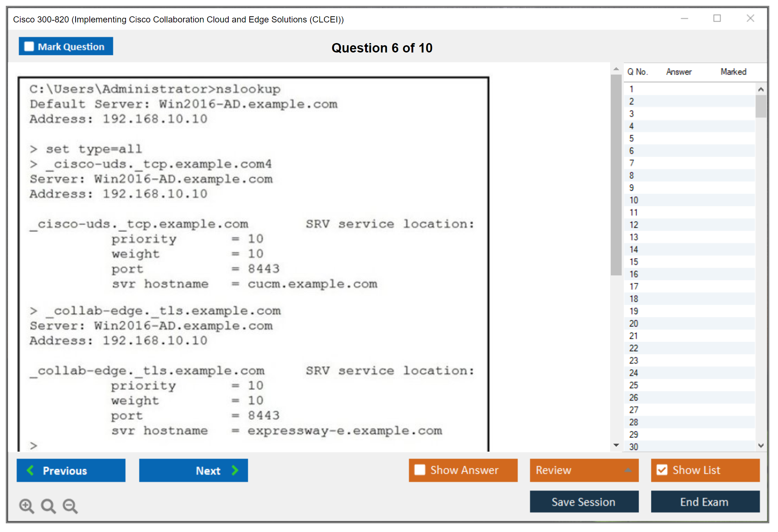Click the Save Session button
Viewport: 778px width, 532px height.
pyautogui.click(x=584, y=502)
